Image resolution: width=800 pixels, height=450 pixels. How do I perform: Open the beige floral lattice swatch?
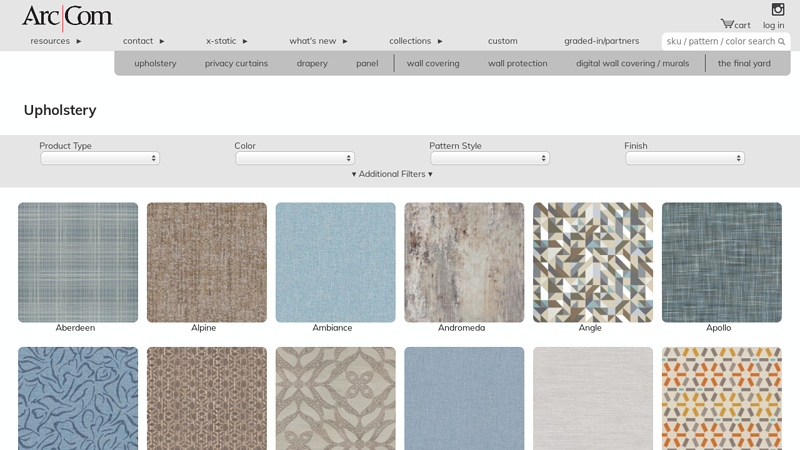click(x=335, y=398)
